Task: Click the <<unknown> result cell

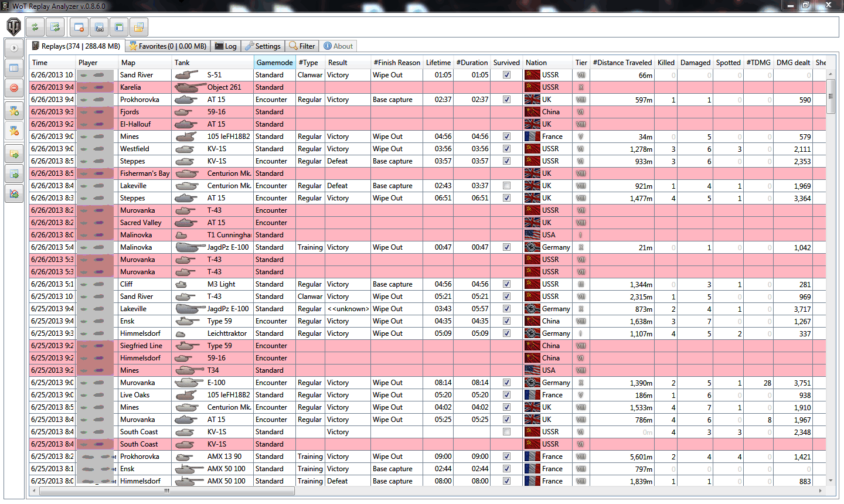Action: coord(348,309)
